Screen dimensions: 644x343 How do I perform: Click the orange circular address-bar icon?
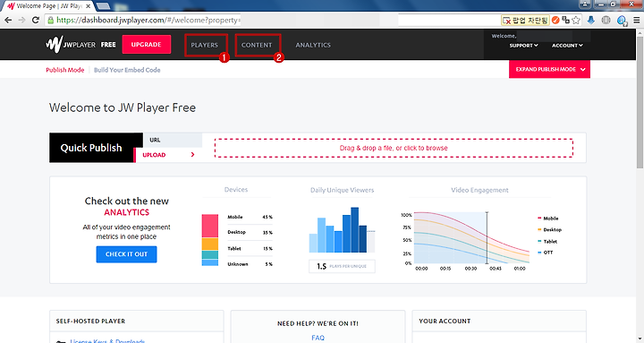coord(555,20)
